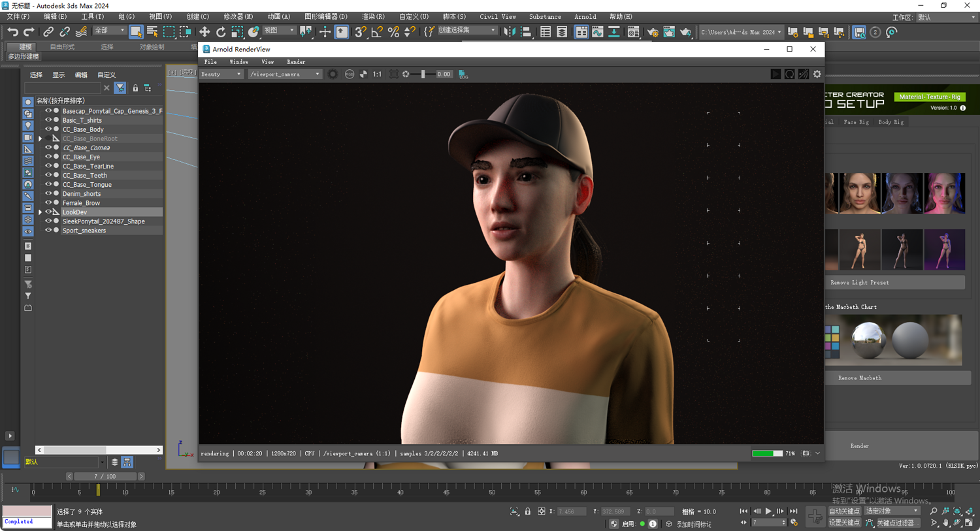980x531 pixels.
Task: Click the Mirror tool icon
Action: tap(510, 31)
